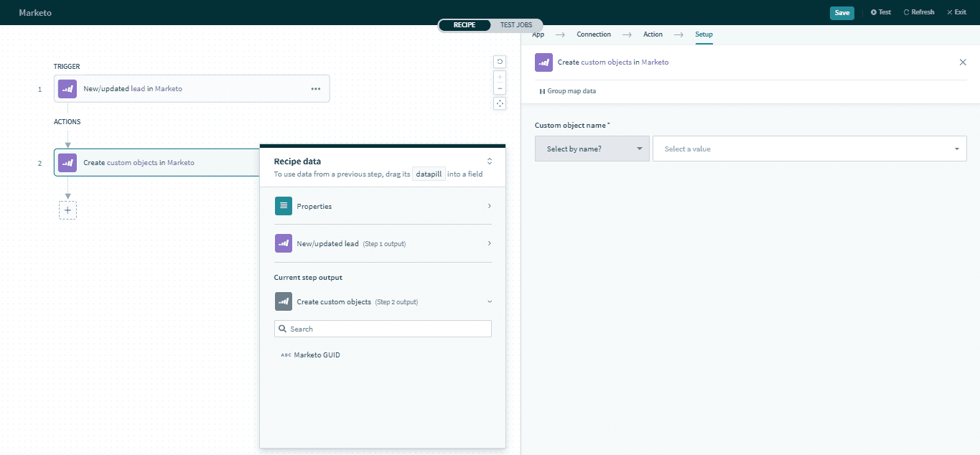The image size is (980, 455).
Task: Open the Select by name dropdown
Action: (x=592, y=149)
